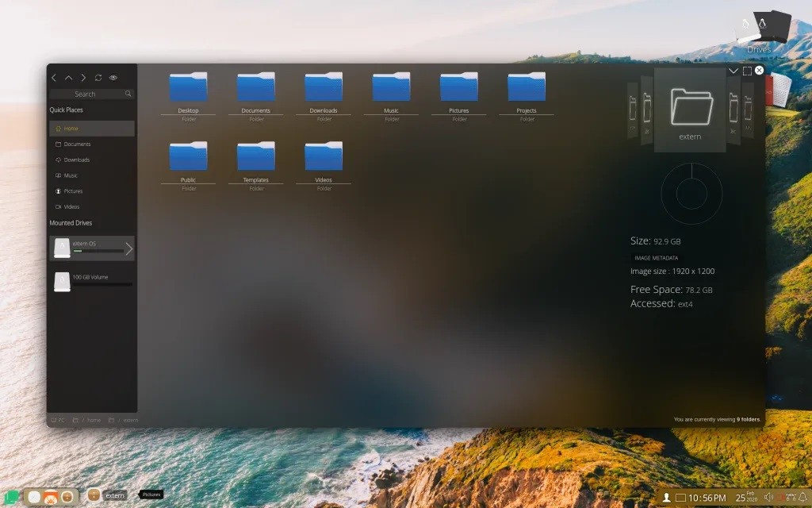812x508 pixels.
Task: Click the 10:56 PM clock
Action: 707,498
